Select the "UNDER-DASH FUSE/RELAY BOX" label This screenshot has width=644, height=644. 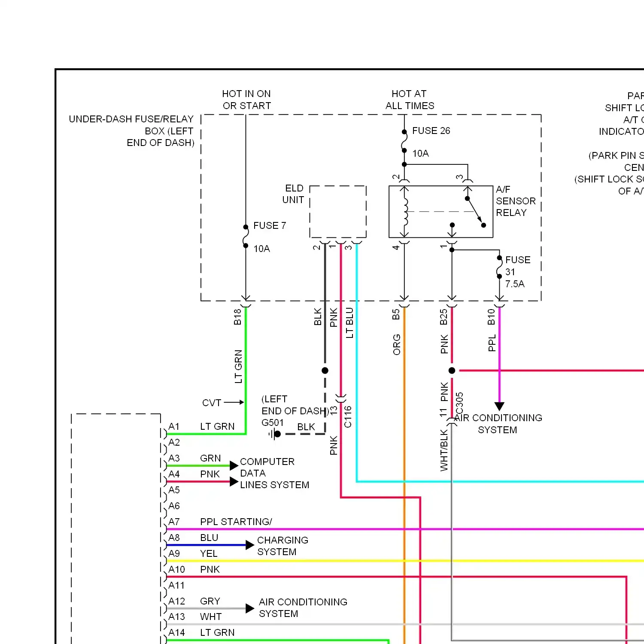tap(131, 131)
